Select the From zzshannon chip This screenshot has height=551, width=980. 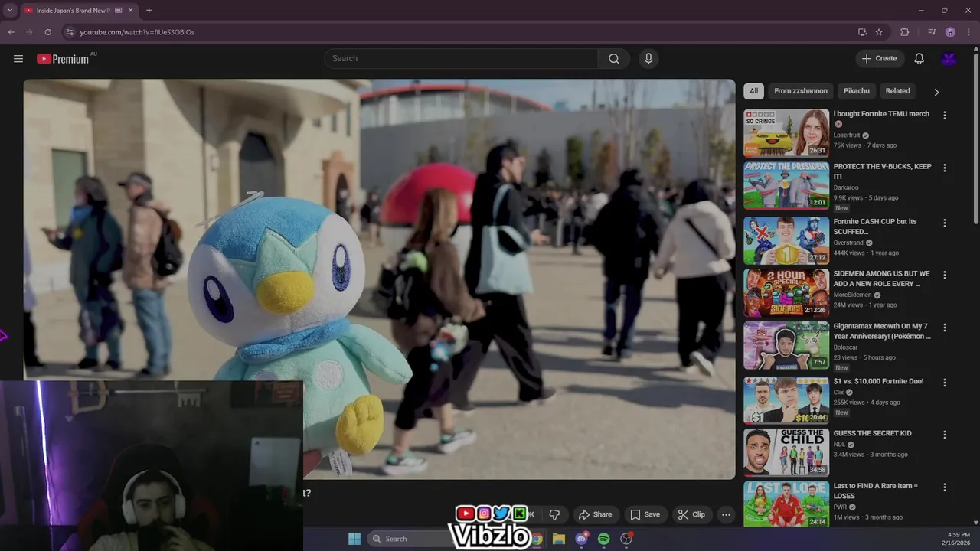pos(801,91)
